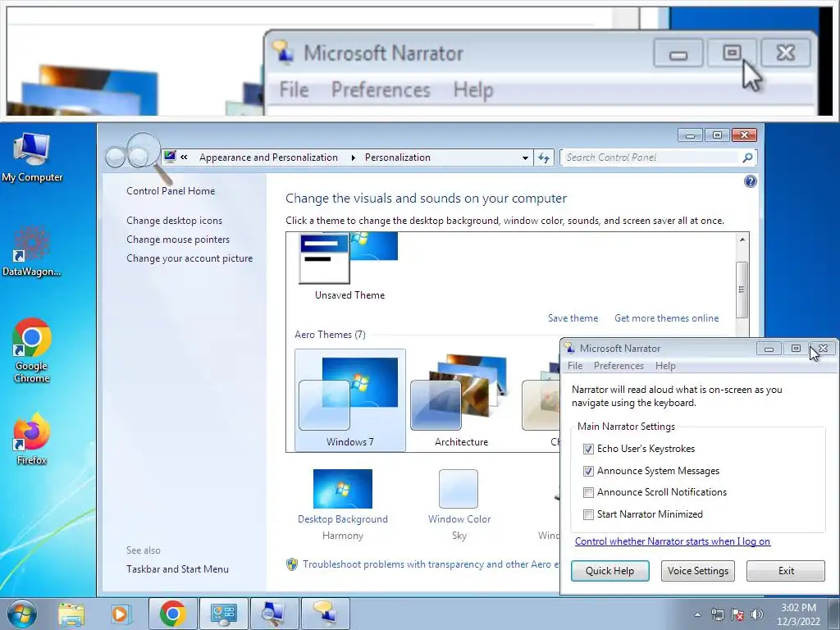Toggle Echo User's Keystrokes checkbox
Image resolution: width=840 pixels, height=630 pixels.
pyautogui.click(x=588, y=449)
